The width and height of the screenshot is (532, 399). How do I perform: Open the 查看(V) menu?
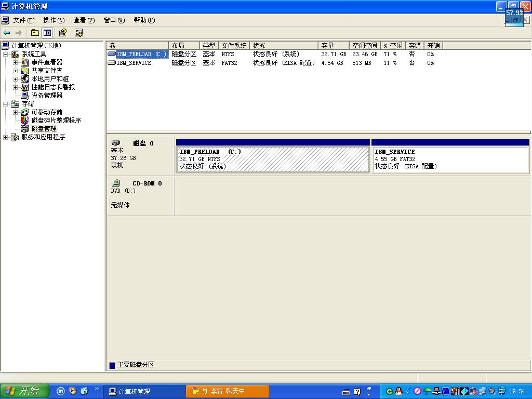pyautogui.click(x=84, y=20)
